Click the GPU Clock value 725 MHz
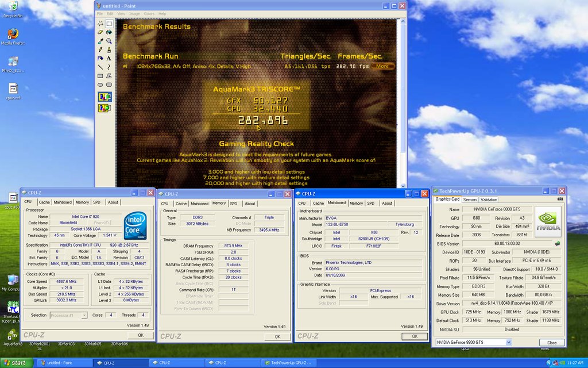Screen dimensions: 588x368 pos(473,312)
